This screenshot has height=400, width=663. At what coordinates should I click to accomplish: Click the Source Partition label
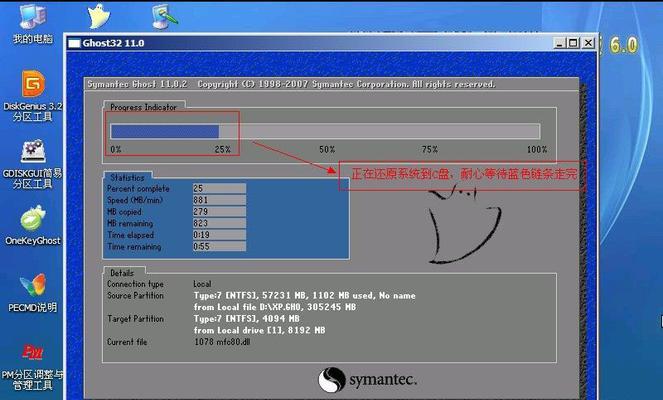pyautogui.click(x=135, y=296)
